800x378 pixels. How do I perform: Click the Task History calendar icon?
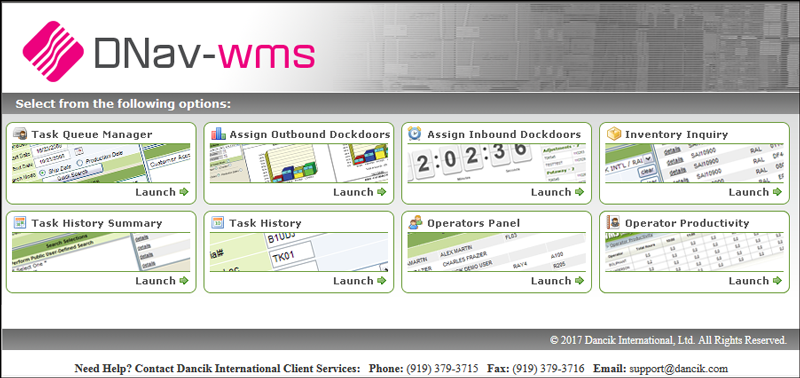[x=218, y=222]
